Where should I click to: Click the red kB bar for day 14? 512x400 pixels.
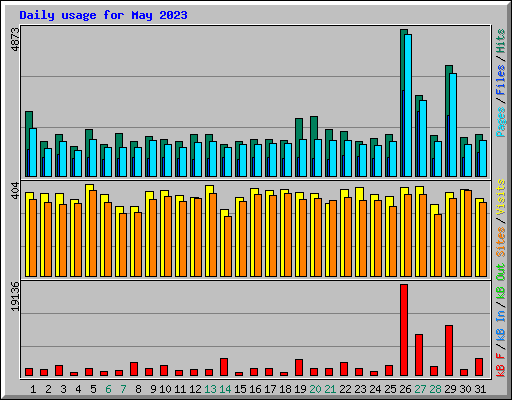224,367
